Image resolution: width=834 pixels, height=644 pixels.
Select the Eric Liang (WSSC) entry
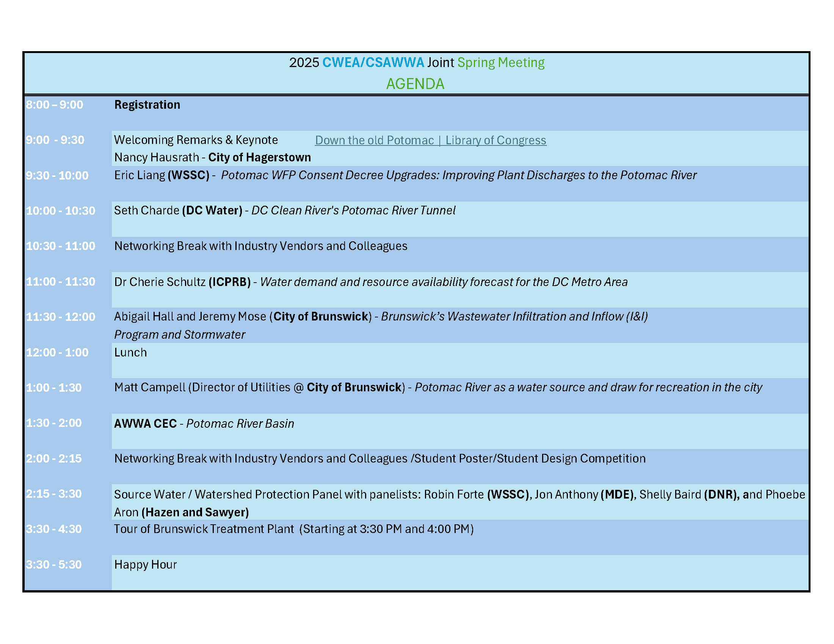[x=405, y=175]
